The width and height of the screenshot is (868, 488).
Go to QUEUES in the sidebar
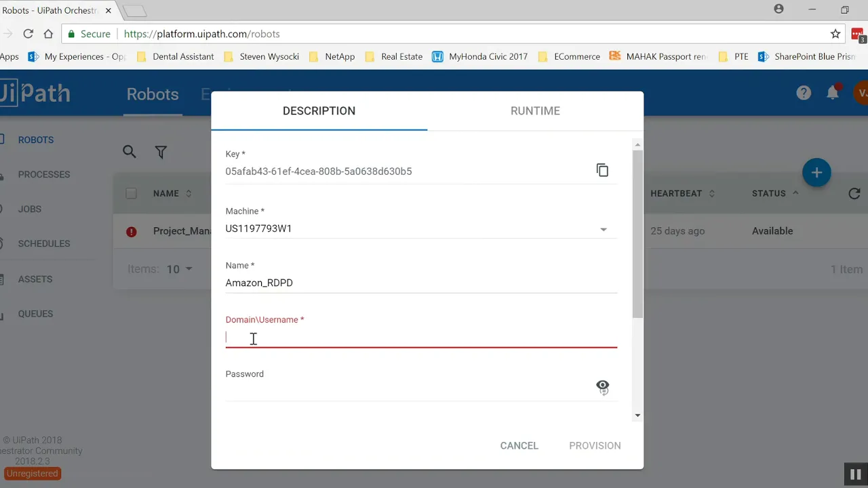click(x=35, y=314)
